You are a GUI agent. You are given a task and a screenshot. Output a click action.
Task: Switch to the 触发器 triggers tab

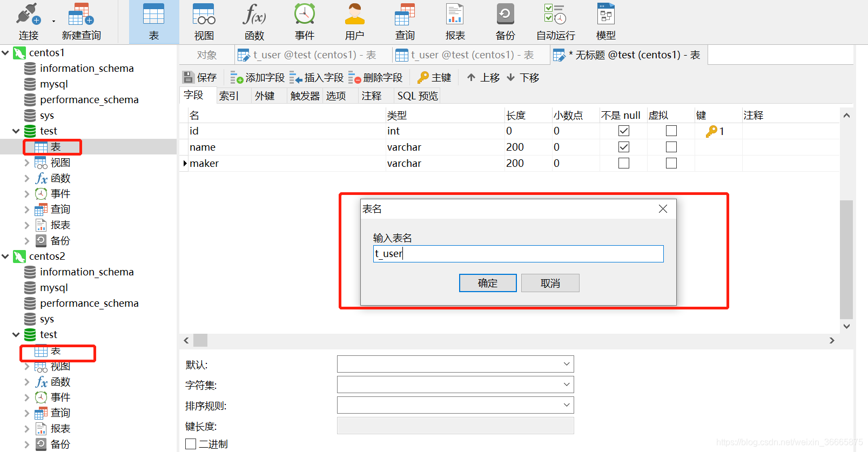(305, 96)
